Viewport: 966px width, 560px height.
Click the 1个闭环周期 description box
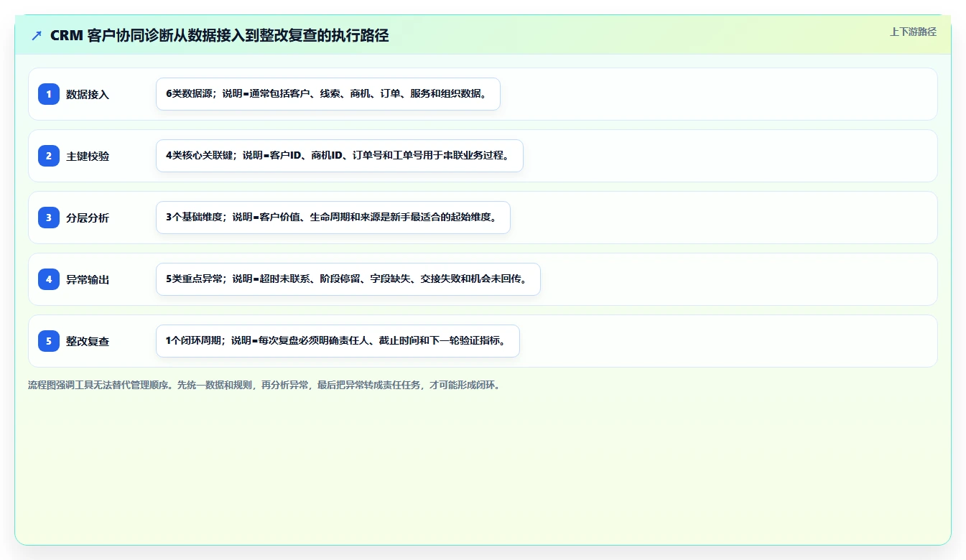(338, 341)
